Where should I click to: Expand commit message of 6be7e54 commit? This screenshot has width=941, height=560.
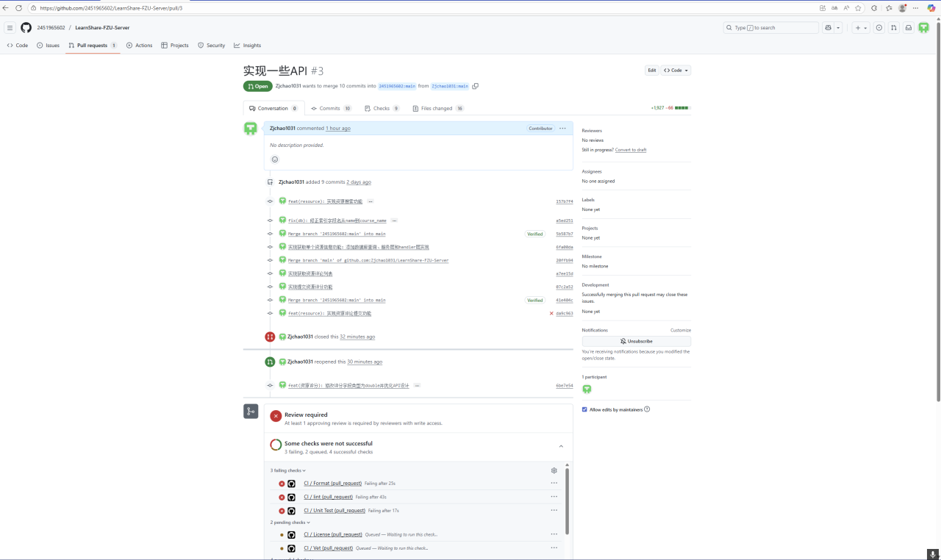pos(417,385)
